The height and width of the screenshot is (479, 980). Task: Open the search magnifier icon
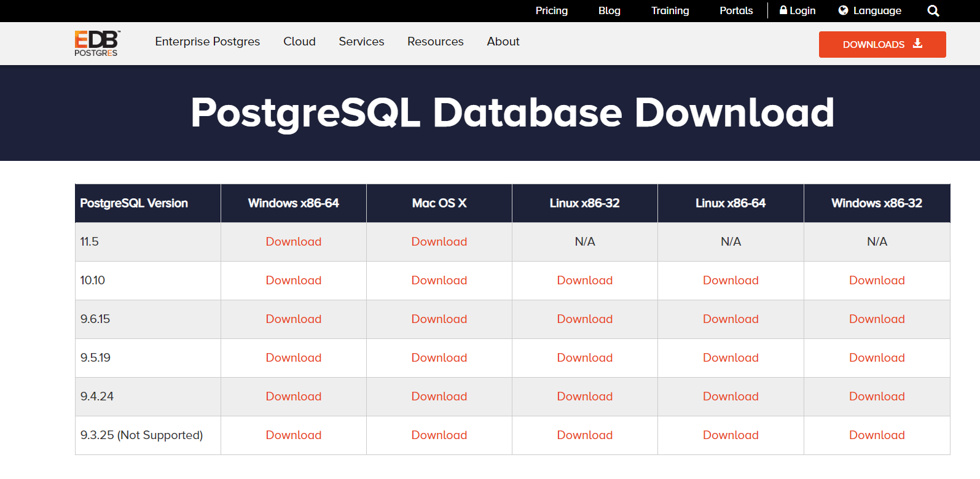tap(933, 10)
